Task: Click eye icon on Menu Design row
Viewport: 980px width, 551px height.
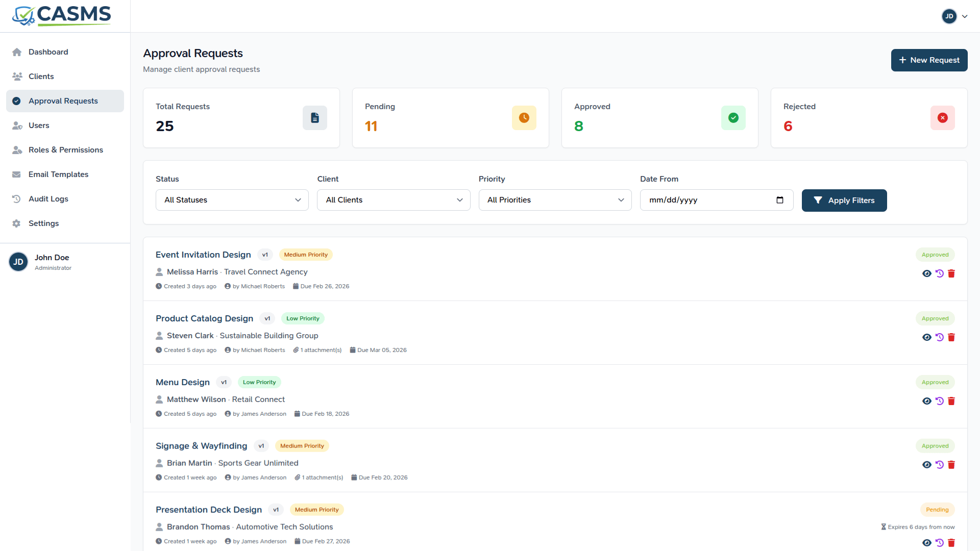Action: (927, 401)
